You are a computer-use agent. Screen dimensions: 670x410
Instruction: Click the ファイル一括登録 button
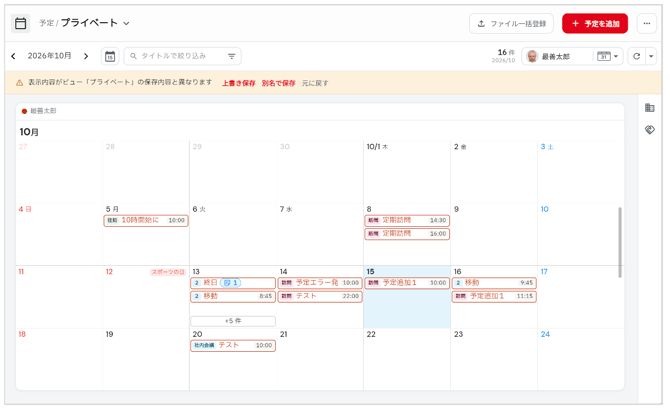511,23
